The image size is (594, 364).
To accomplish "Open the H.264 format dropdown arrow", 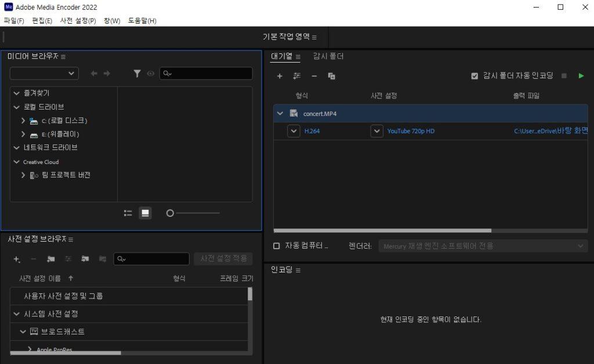I will pyautogui.click(x=294, y=131).
